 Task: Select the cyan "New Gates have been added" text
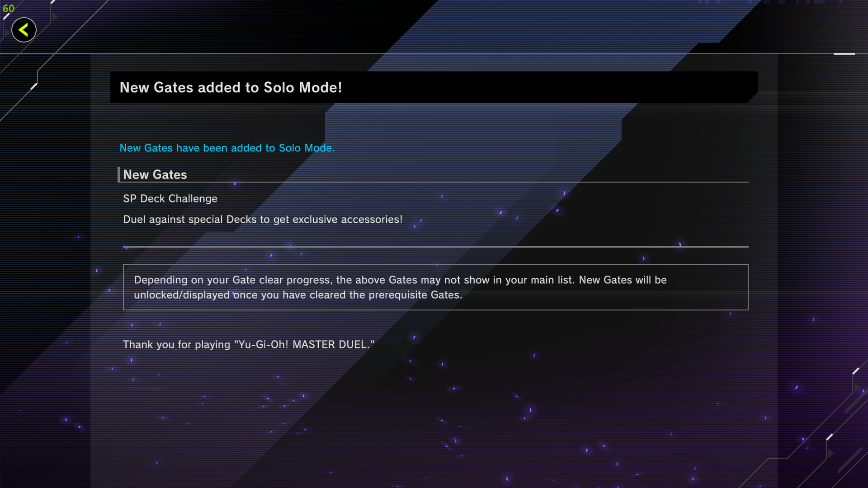[x=227, y=148]
